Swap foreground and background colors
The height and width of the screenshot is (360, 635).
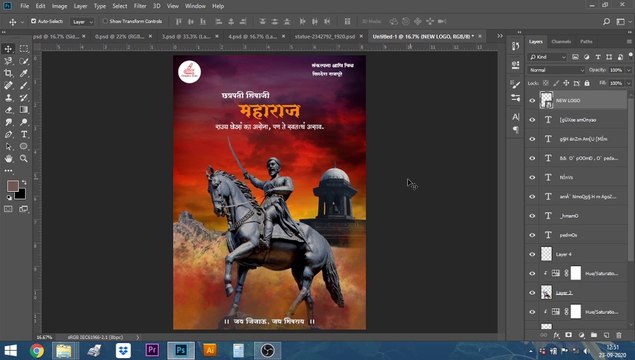click(x=24, y=183)
